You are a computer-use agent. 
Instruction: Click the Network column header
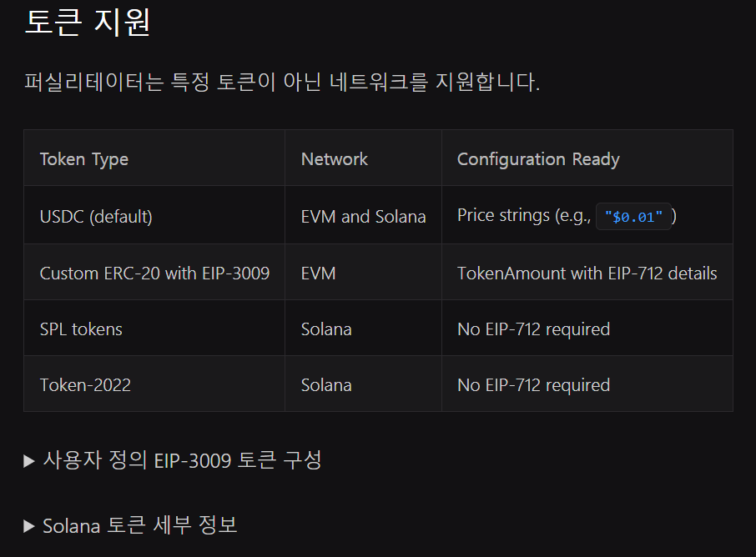[335, 158]
